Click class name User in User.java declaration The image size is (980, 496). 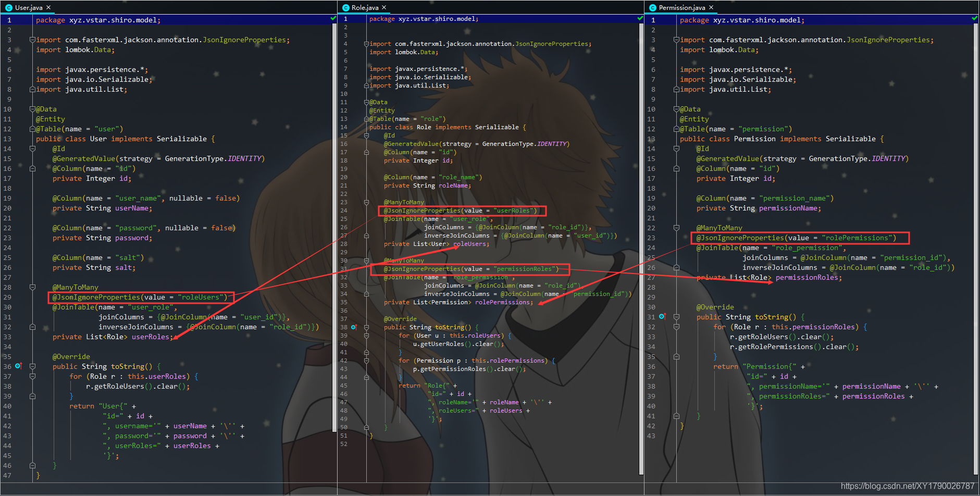pyautogui.click(x=98, y=139)
